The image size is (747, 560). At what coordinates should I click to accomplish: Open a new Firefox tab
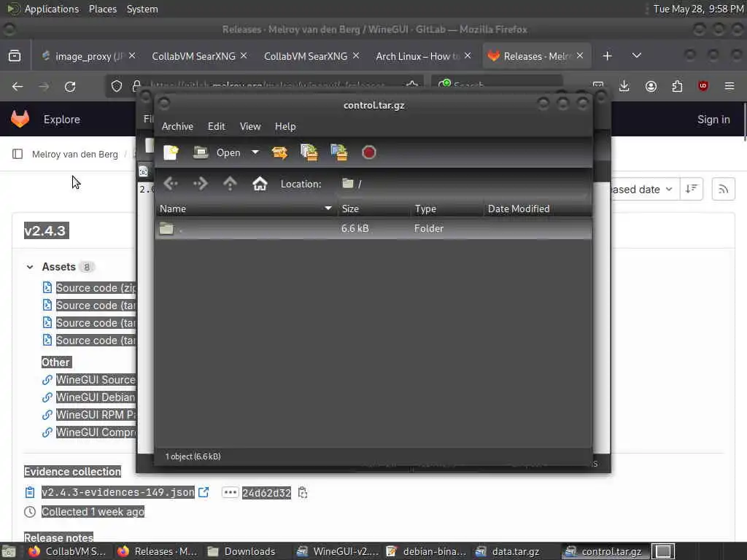point(607,55)
